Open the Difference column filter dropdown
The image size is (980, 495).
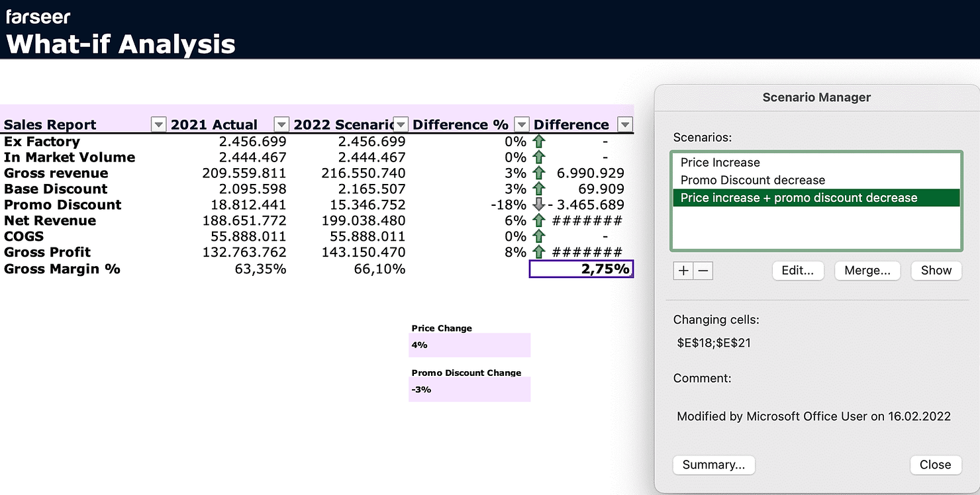625,124
